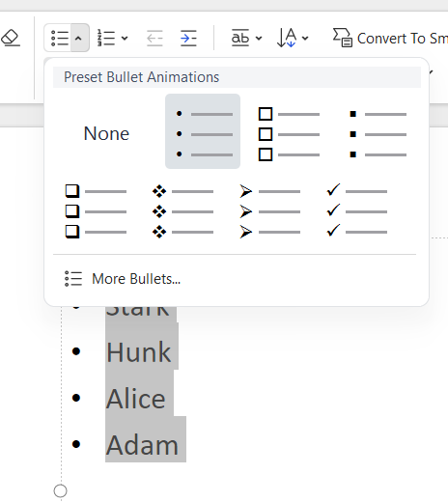Click the increase indent icon
The image size is (448, 502).
point(188,39)
